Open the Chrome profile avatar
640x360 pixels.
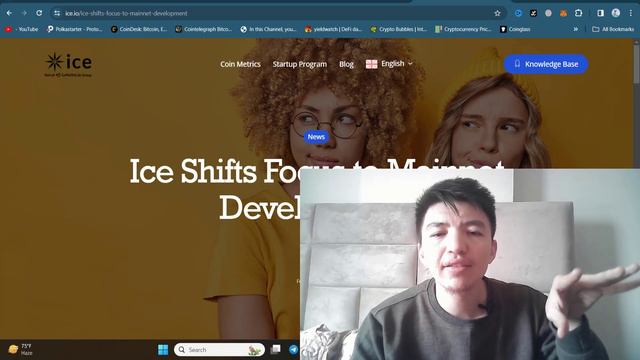tap(616, 13)
